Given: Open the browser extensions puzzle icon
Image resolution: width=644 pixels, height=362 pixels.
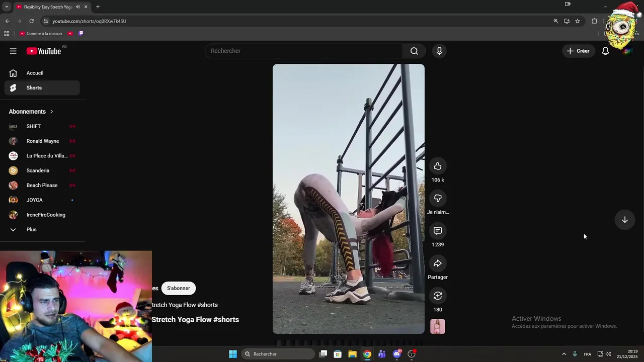Looking at the screenshot, I should tap(594, 21).
